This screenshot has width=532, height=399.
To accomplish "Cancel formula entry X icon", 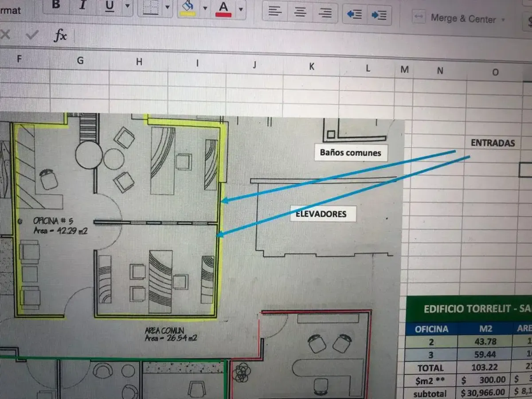I will pos(5,34).
